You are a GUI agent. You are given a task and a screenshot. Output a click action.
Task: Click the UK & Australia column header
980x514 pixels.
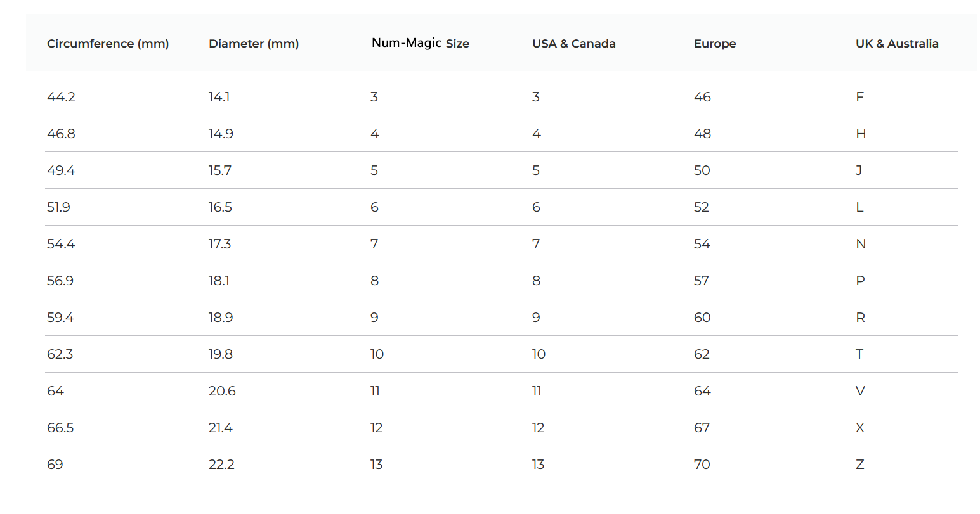pyautogui.click(x=897, y=44)
